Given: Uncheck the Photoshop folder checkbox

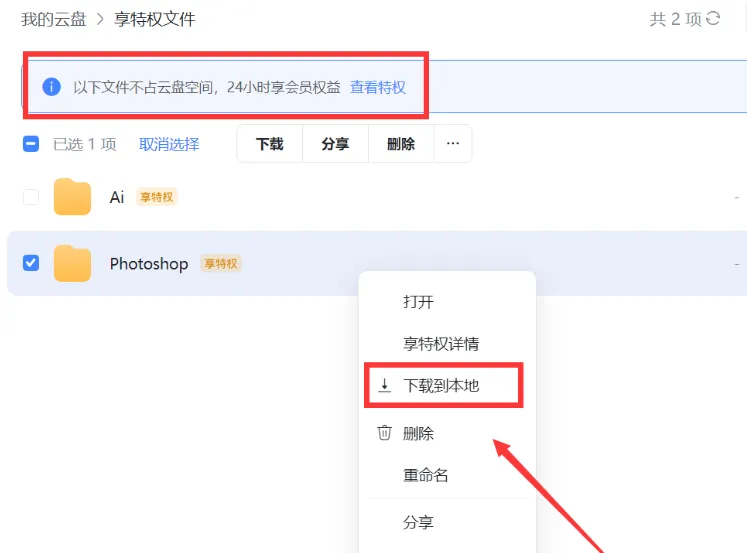Looking at the screenshot, I should [31, 263].
